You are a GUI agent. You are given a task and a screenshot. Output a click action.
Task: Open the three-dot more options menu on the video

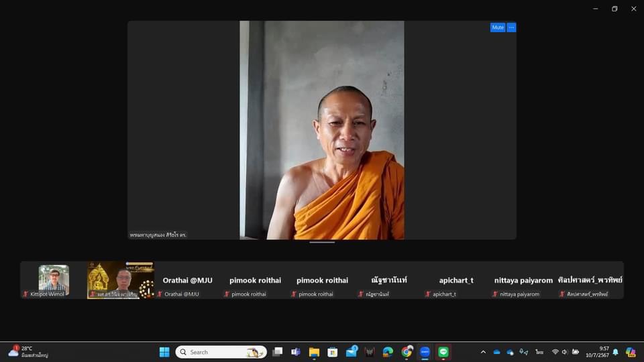point(511,27)
